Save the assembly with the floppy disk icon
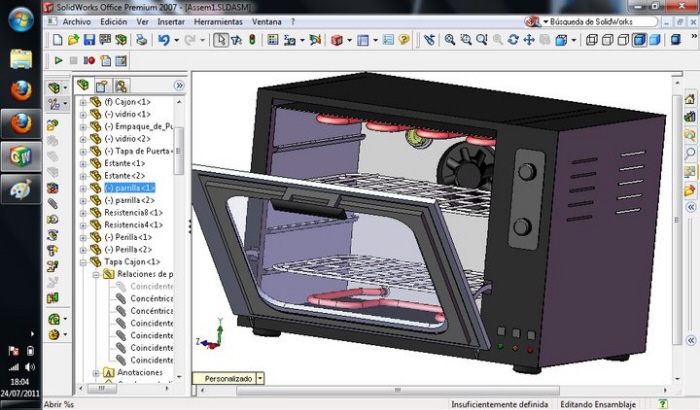 [89, 40]
